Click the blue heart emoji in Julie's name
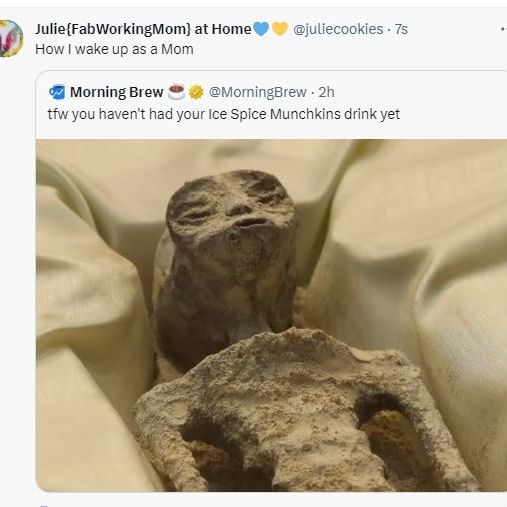 point(261,29)
